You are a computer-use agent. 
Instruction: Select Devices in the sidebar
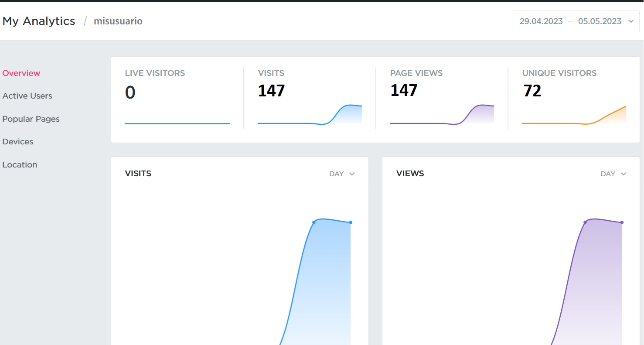pos(18,142)
